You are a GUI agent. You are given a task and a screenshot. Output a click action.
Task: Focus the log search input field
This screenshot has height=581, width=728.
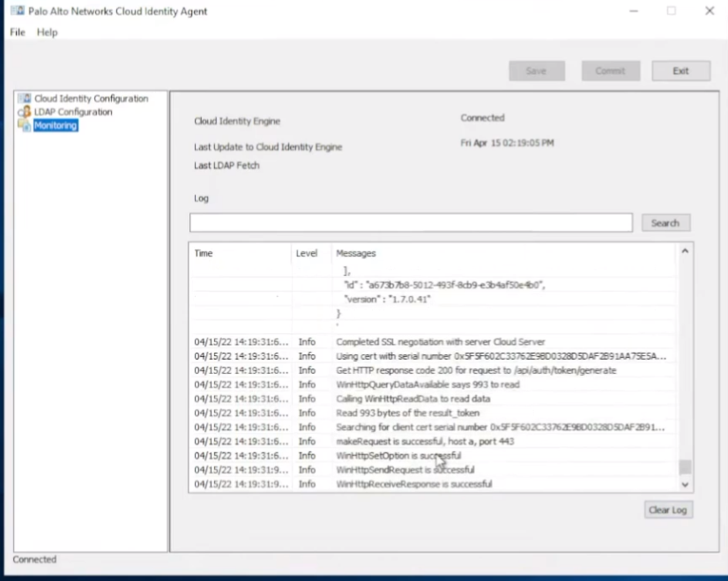pos(411,223)
